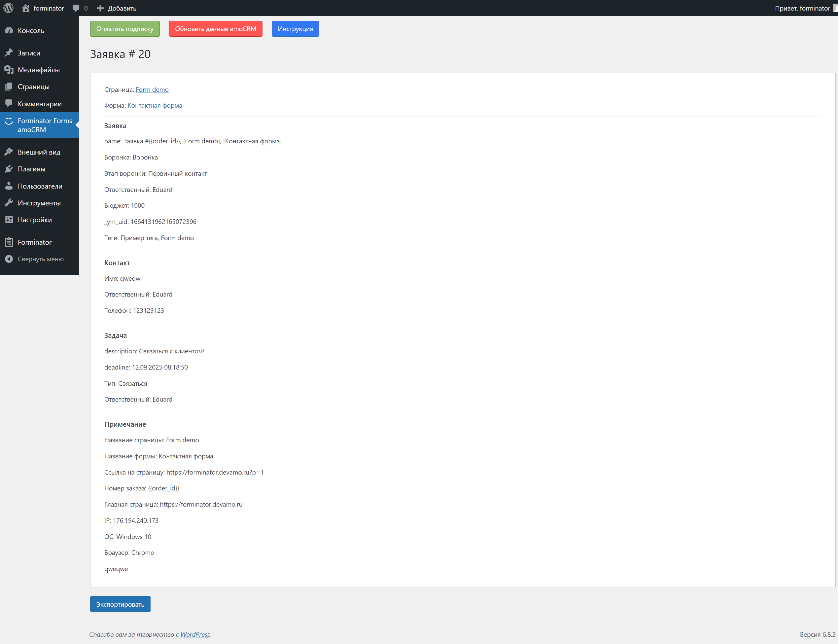Click the Пользователи user icon
This screenshot has height=644, width=838.
click(x=9, y=186)
